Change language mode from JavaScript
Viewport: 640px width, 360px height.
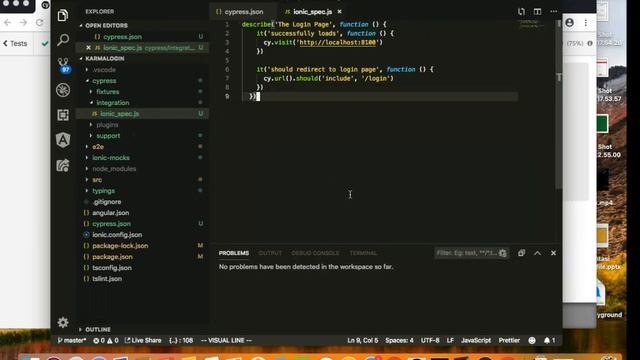pyautogui.click(x=476, y=340)
